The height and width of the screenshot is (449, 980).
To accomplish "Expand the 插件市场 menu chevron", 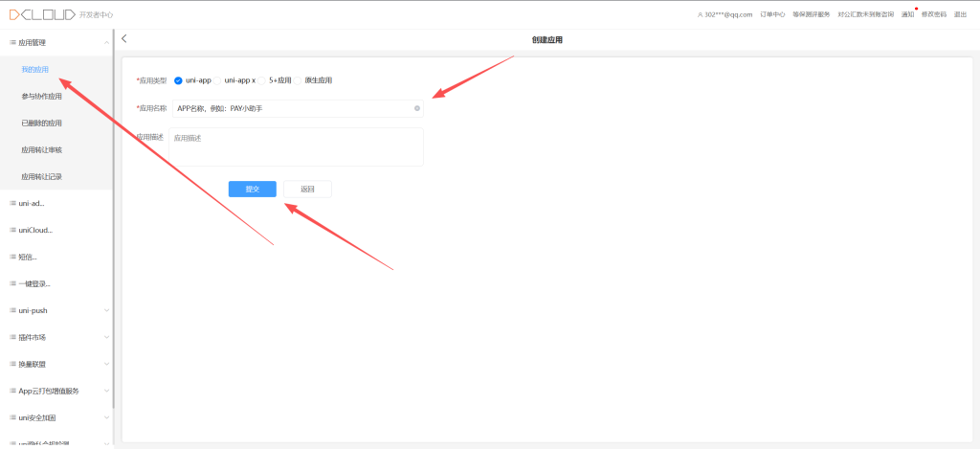I will [106, 338].
